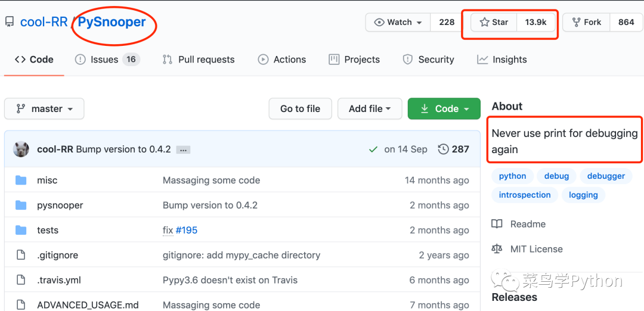The image size is (644, 311).
Task: Click the .gitignore file icon
Action: tap(20, 255)
